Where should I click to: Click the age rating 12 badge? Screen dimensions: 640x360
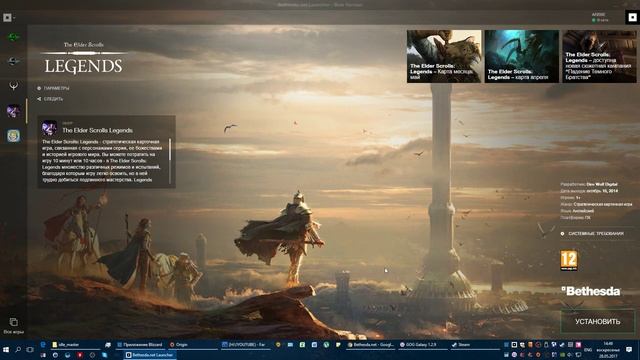569,261
